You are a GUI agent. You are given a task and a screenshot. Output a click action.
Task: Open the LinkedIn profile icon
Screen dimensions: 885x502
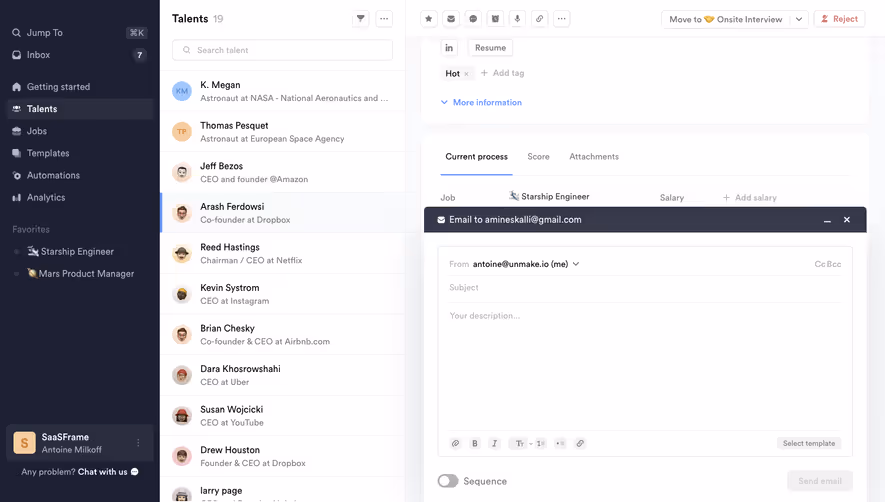click(x=449, y=48)
